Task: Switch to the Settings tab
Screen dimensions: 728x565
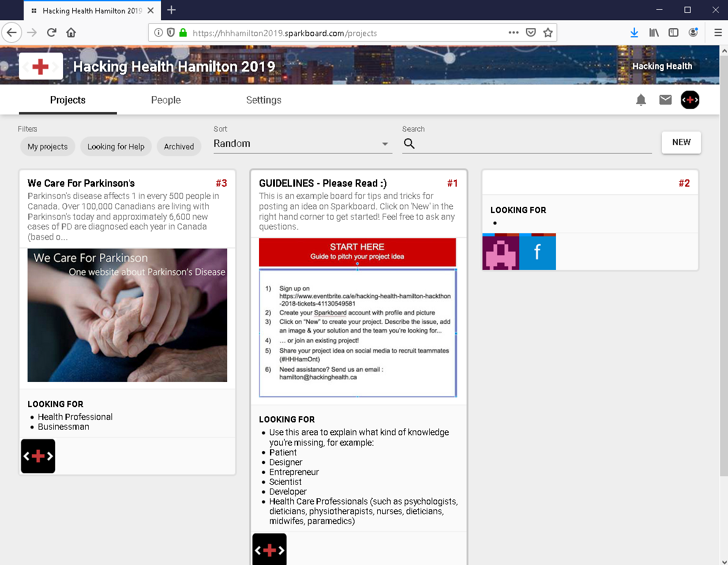Action: click(x=264, y=100)
